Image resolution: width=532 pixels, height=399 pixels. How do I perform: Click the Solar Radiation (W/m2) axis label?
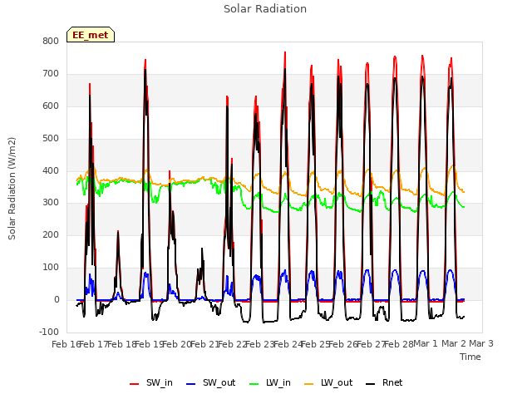12,189
